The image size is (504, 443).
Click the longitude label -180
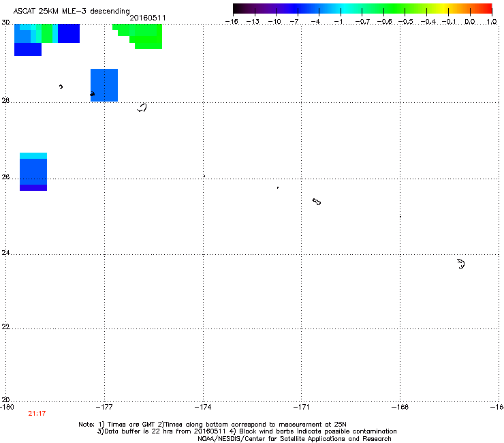pyautogui.click(x=7, y=407)
